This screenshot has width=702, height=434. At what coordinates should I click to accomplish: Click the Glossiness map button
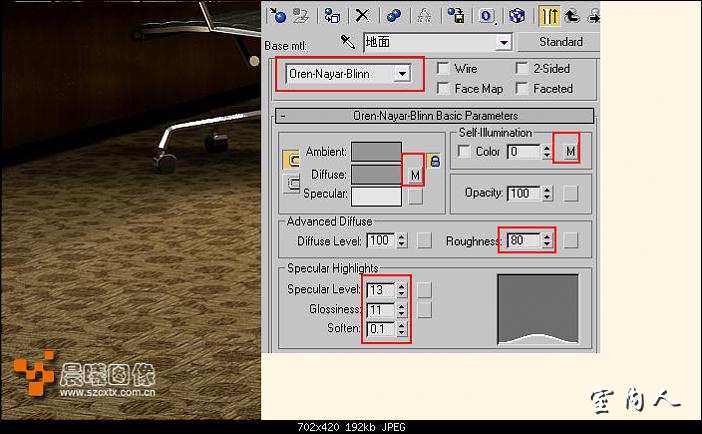424,309
